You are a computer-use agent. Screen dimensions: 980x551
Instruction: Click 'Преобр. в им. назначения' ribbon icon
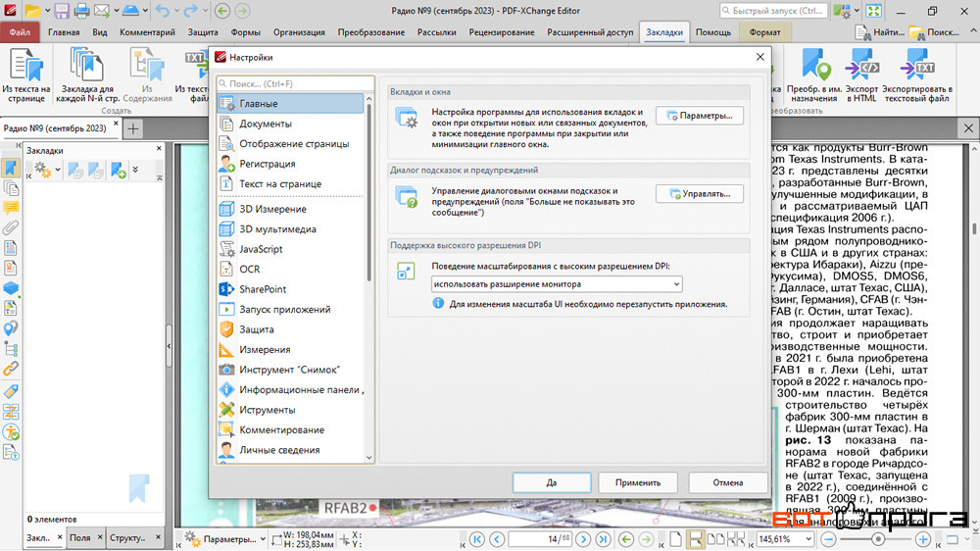(813, 75)
